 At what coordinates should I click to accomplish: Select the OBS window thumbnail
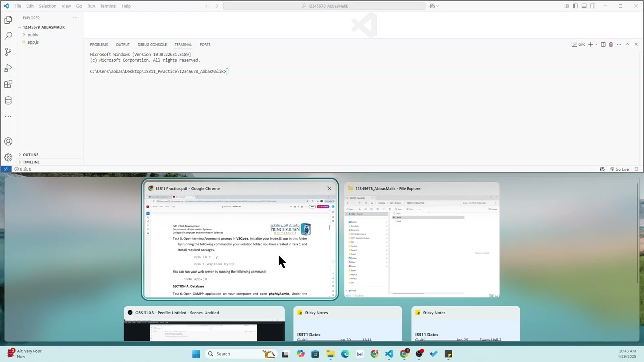pyautogui.click(x=204, y=324)
